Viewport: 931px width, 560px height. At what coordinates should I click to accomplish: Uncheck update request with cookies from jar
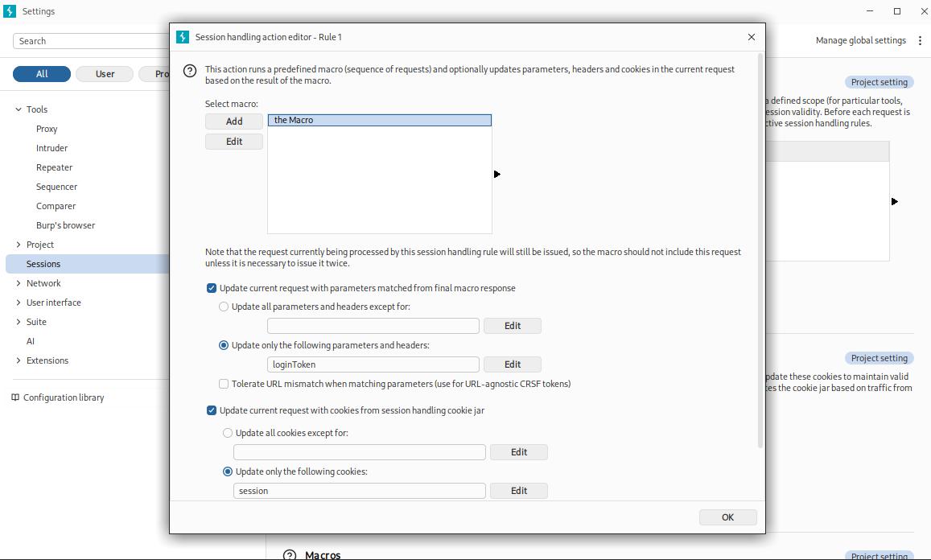(x=212, y=410)
